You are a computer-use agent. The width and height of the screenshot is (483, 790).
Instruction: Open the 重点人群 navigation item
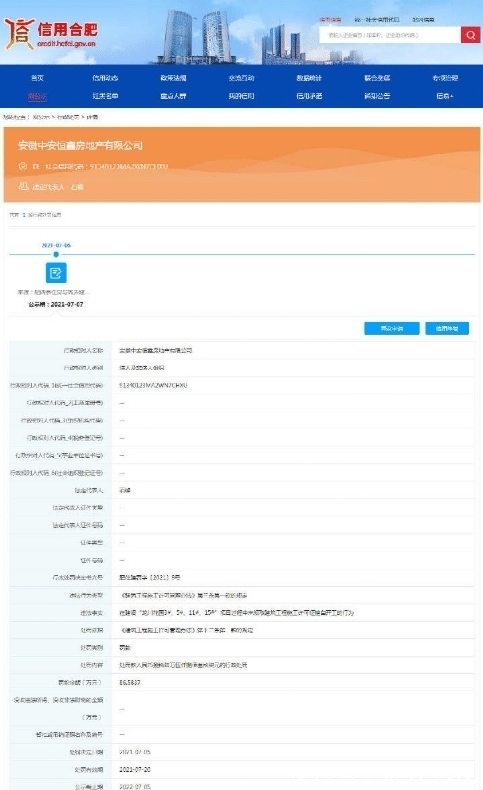point(173,96)
